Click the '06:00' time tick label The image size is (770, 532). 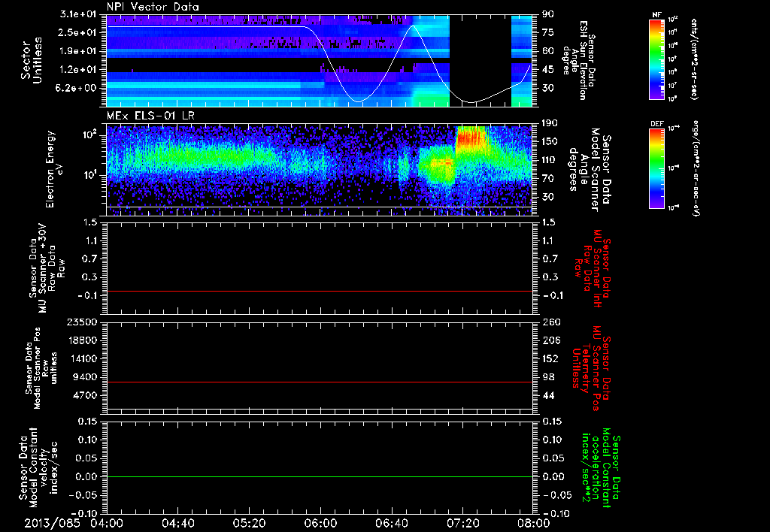320,523
